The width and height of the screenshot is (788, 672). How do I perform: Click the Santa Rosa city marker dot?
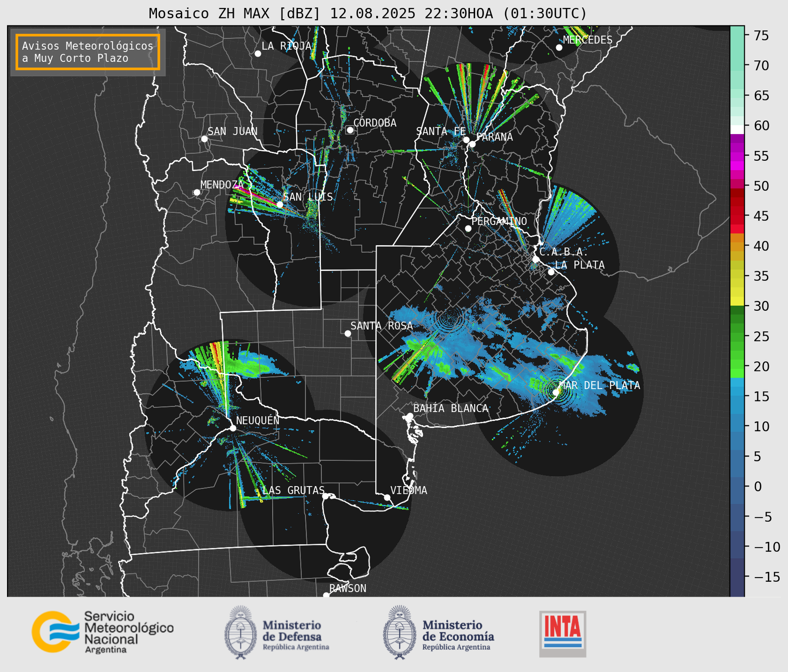[348, 333]
